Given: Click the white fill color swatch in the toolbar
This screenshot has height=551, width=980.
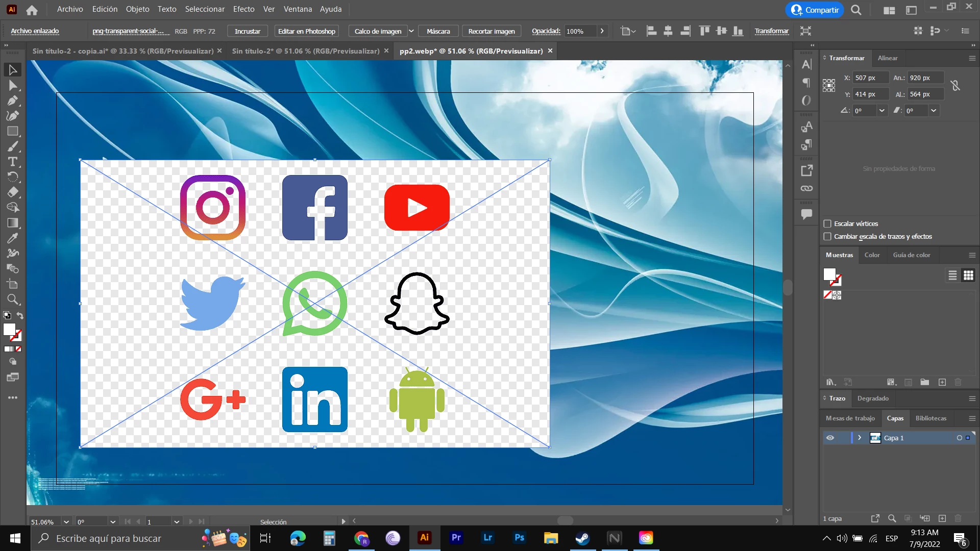Looking at the screenshot, I should click(x=9, y=330).
